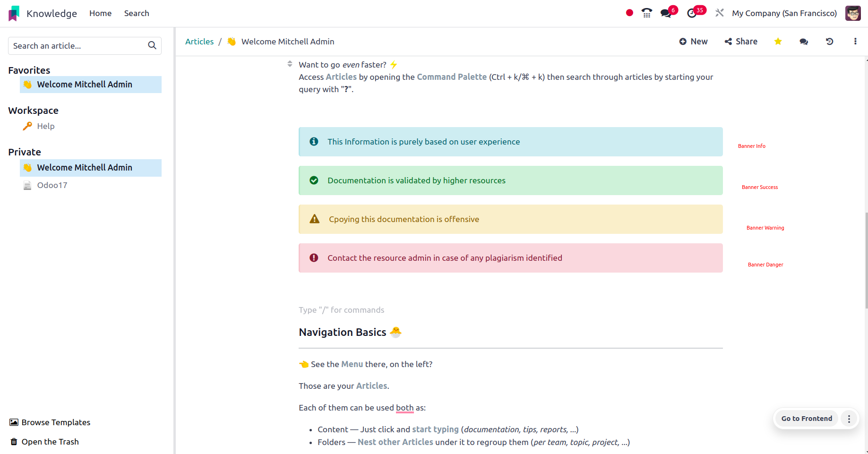Click the underlined word 'both'
The image size is (868, 454).
click(404, 408)
